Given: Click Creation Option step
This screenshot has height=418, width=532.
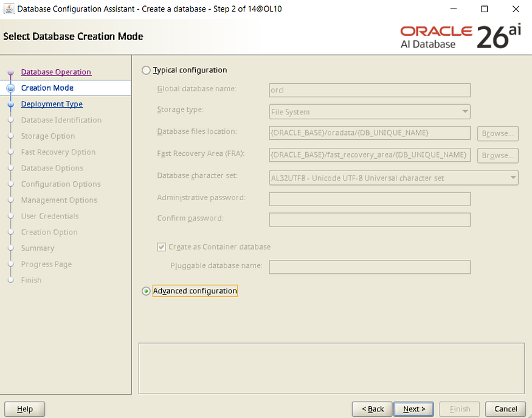Looking at the screenshot, I should tap(49, 232).
